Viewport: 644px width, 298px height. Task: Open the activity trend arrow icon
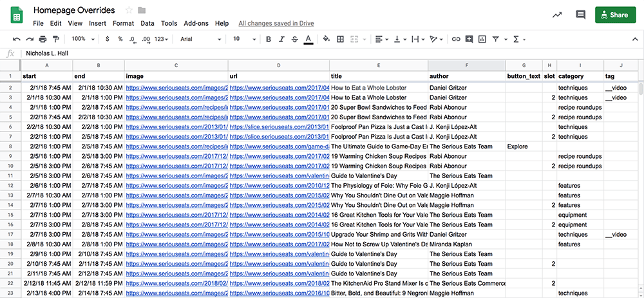point(557,15)
